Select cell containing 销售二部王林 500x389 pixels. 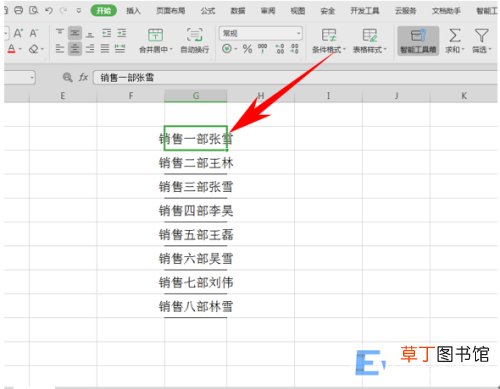tap(196, 163)
